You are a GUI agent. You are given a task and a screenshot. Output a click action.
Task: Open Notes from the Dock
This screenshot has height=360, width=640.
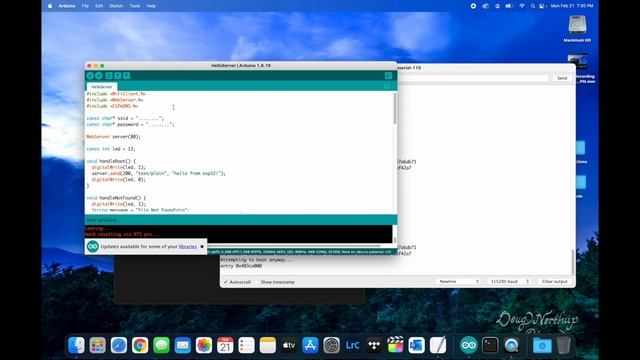pos(267,346)
